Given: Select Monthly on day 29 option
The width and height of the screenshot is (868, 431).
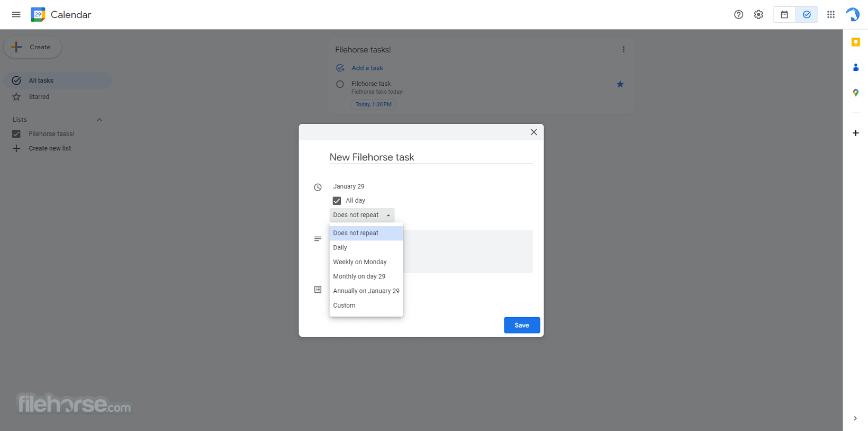Looking at the screenshot, I should coord(366,276).
